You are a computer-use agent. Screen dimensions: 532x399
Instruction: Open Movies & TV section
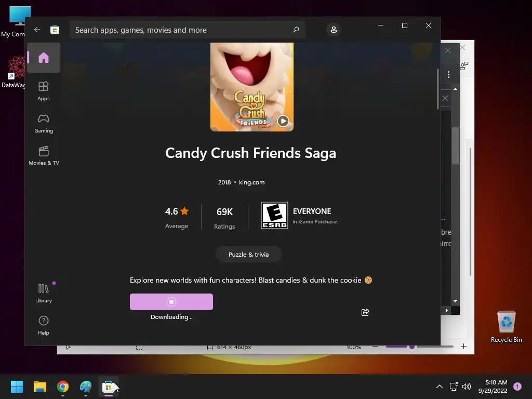click(x=44, y=156)
